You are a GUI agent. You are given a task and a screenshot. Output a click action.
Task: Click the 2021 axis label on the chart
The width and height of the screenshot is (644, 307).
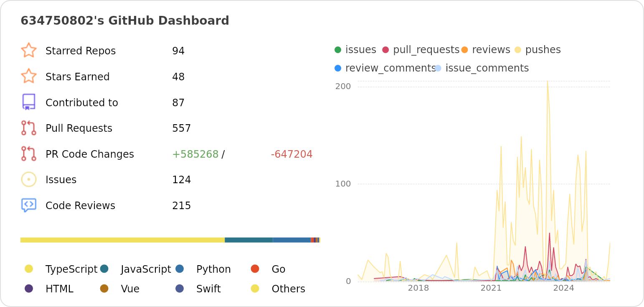(491, 288)
